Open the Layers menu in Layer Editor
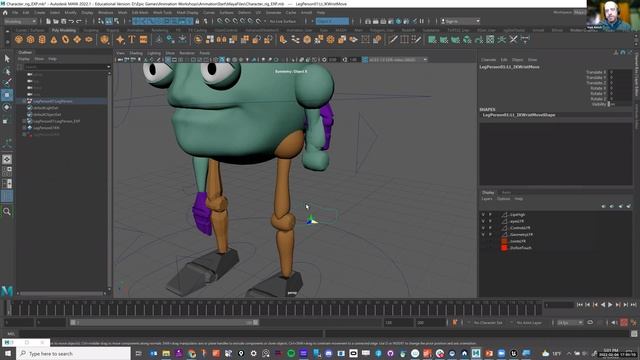 487,199
